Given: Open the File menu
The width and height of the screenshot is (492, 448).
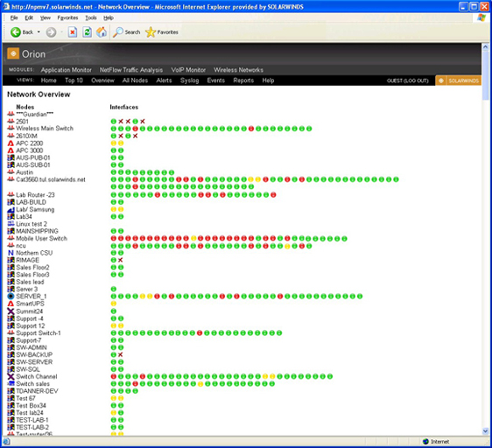Looking at the screenshot, I should coord(14,17).
